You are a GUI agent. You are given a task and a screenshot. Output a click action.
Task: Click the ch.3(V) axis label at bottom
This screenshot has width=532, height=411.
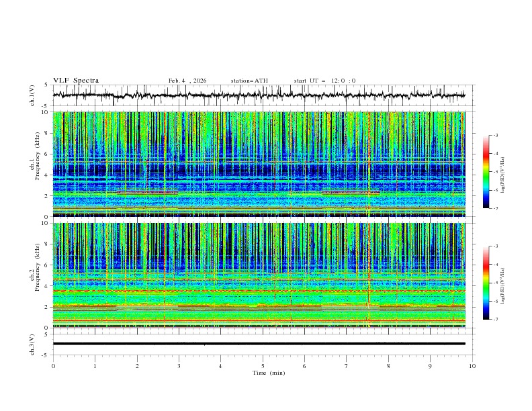[x=32, y=344]
